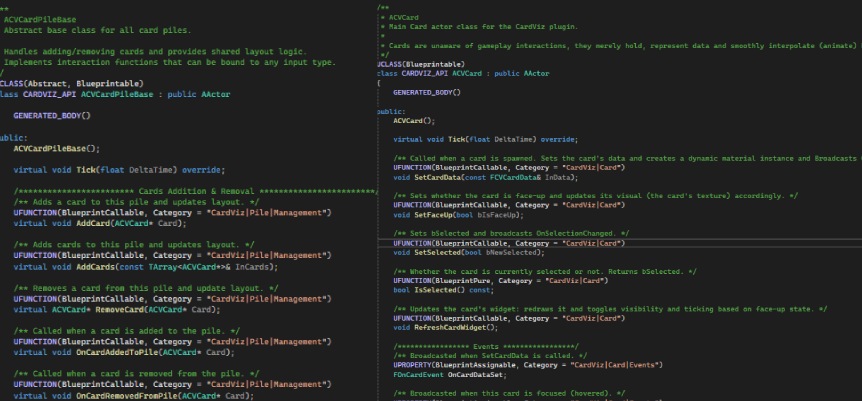Screen dimensions: 862x401
Task: Click the Events section comment divider
Action: (485, 347)
